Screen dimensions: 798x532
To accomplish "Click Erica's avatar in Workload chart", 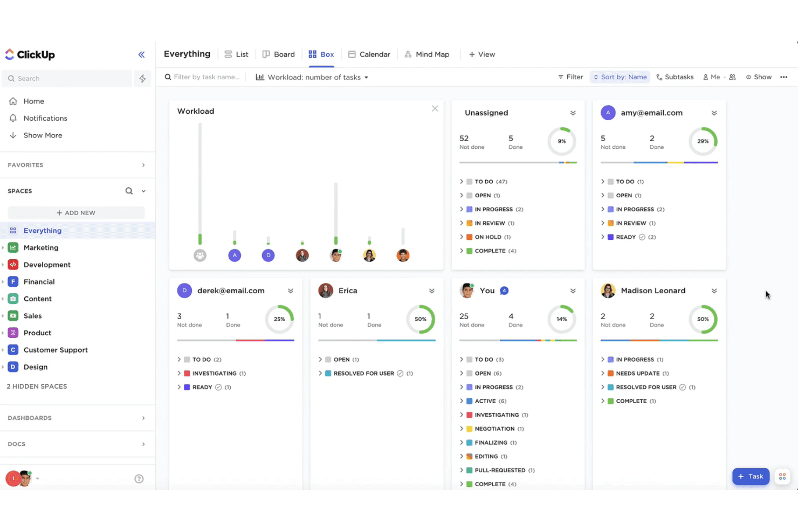I will pyautogui.click(x=302, y=255).
